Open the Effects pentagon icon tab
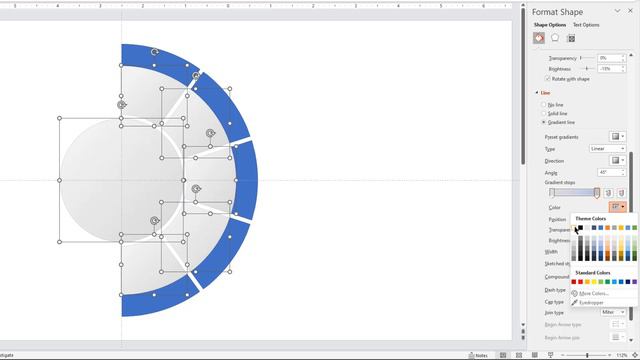 pyautogui.click(x=555, y=38)
